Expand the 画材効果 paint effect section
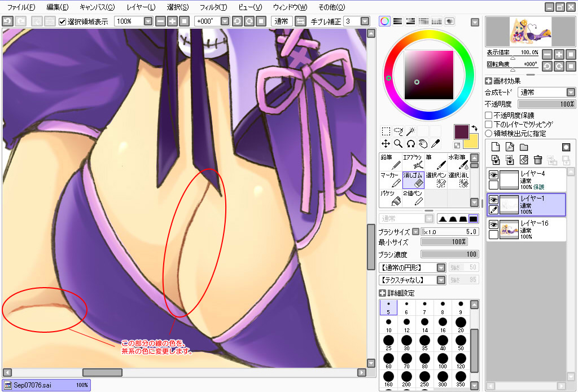The width and height of the screenshot is (578, 392). pyautogui.click(x=488, y=81)
